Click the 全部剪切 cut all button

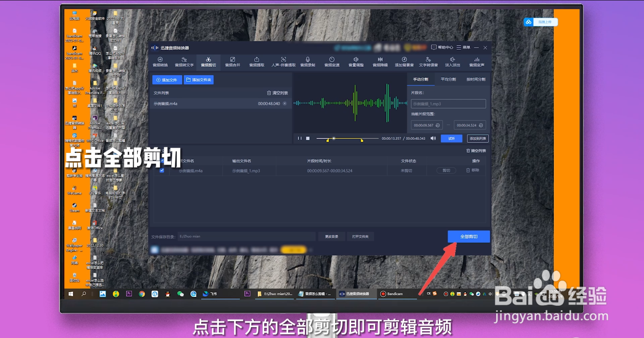(469, 236)
